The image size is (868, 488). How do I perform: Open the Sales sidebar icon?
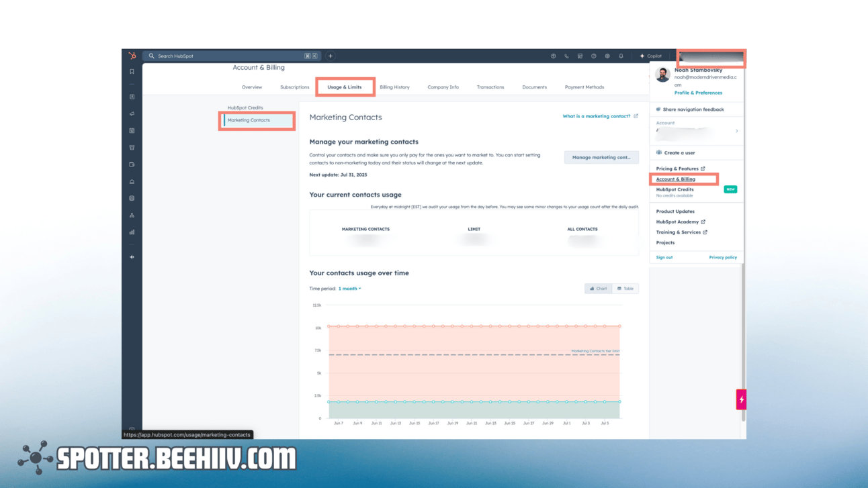point(132,148)
